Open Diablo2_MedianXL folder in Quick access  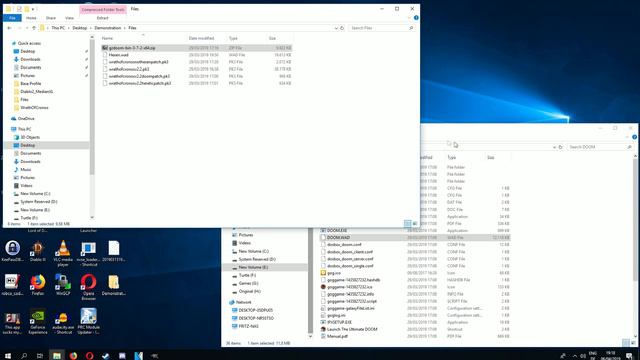pos(36,91)
